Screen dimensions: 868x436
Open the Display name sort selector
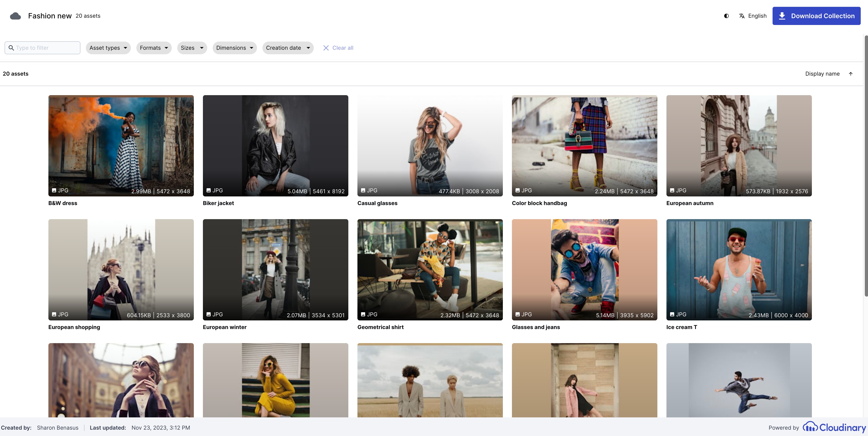[x=822, y=74]
